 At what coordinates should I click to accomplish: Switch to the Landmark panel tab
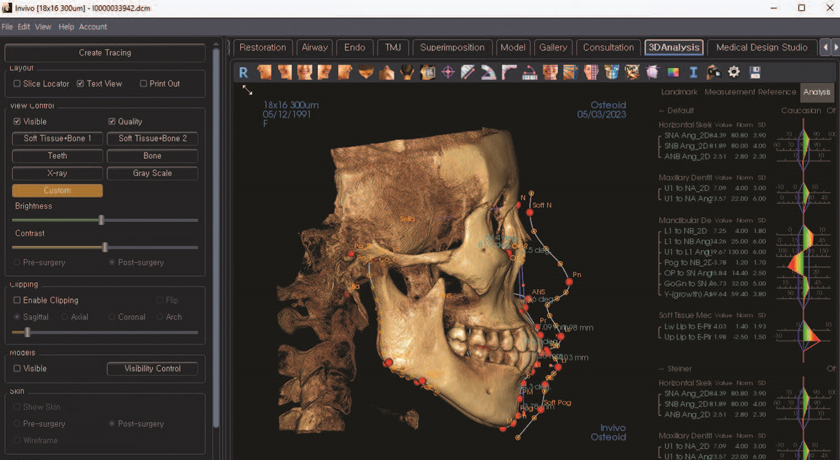click(679, 92)
